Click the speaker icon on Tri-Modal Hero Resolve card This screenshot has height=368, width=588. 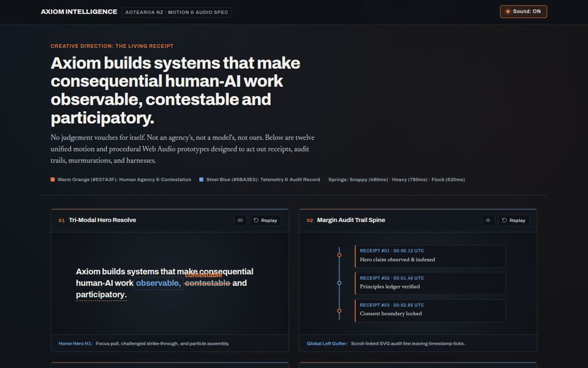240,220
